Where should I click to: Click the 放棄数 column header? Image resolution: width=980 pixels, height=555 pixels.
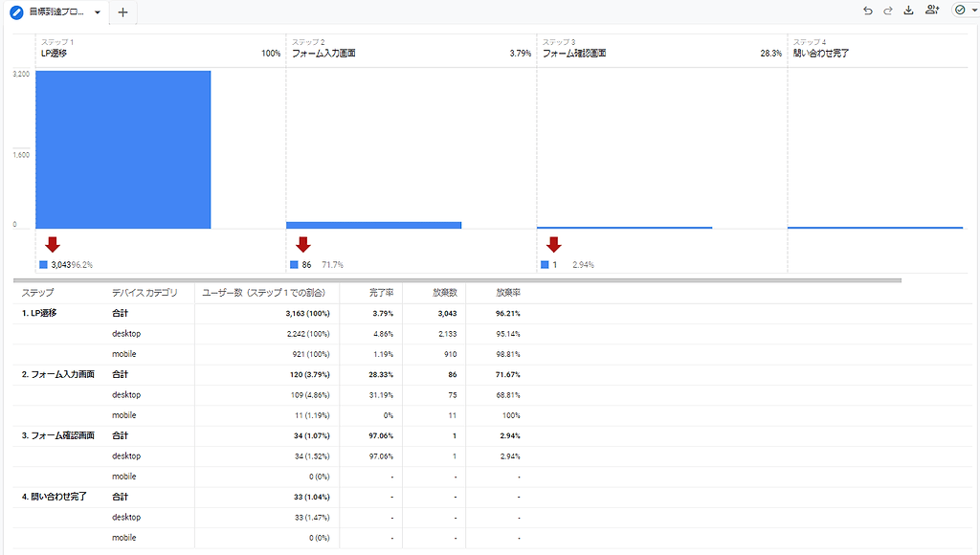[x=445, y=293]
